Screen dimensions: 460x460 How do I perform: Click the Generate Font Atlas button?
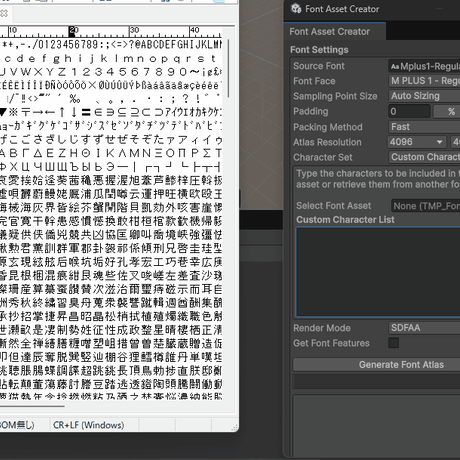377,365
